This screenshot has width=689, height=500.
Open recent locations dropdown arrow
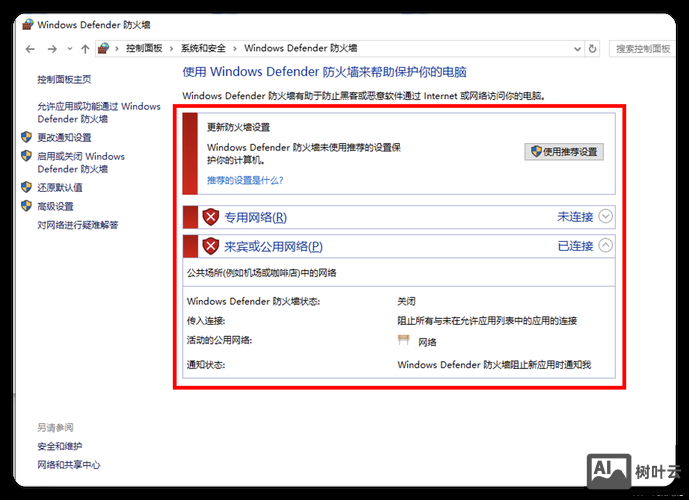[x=70, y=49]
